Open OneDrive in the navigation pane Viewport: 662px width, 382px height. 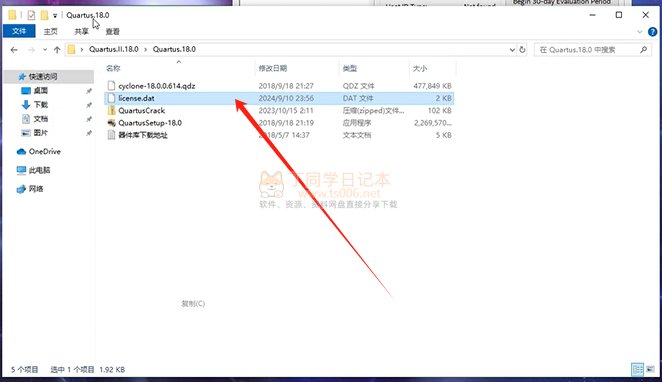(x=44, y=152)
